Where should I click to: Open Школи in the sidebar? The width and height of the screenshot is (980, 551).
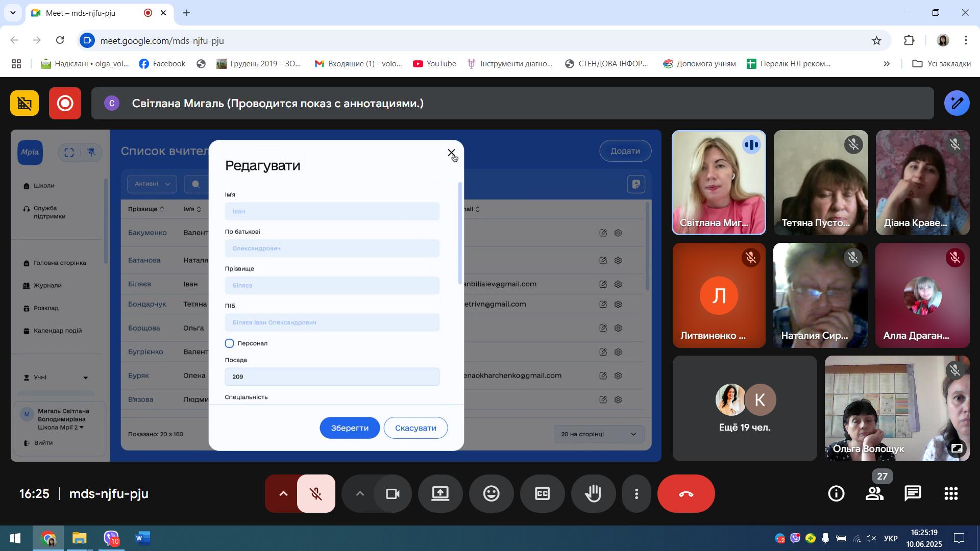coord(44,186)
